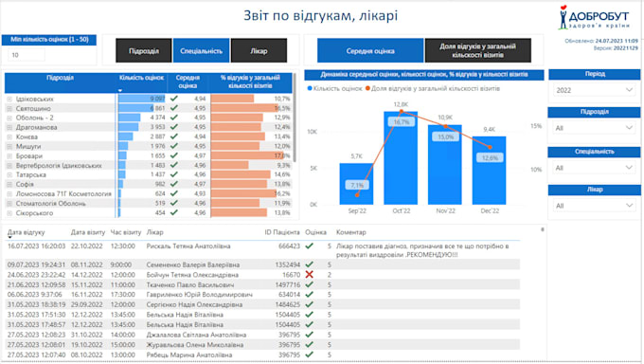Viewport: 644px width, 364px height.
Task: Sort by the Підрозділ column header
Action: tap(60, 78)
